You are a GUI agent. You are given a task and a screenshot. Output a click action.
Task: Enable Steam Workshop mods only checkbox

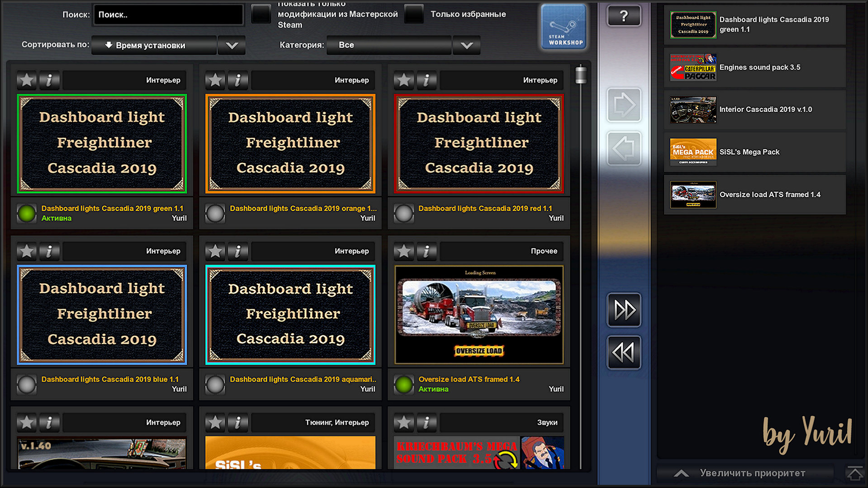click(x=261, y=14)
